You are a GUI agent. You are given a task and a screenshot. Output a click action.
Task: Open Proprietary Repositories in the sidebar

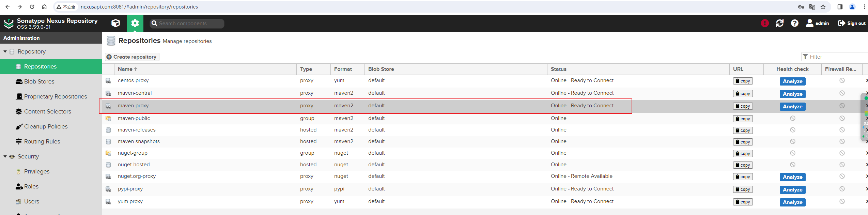pos(51,96)
